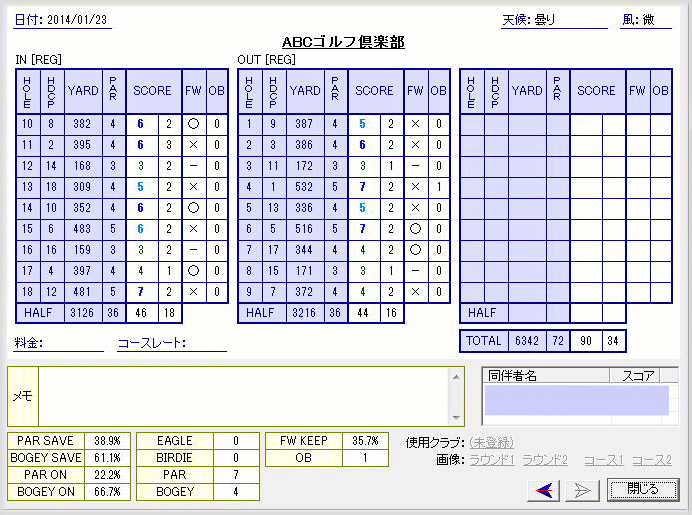Click the BOGEY count 4 cell

236,492
